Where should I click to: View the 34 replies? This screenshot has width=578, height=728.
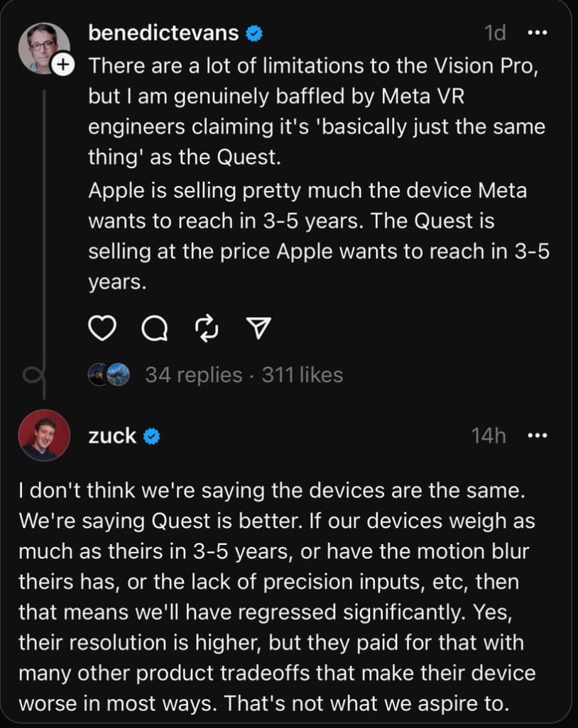(193, 375)
